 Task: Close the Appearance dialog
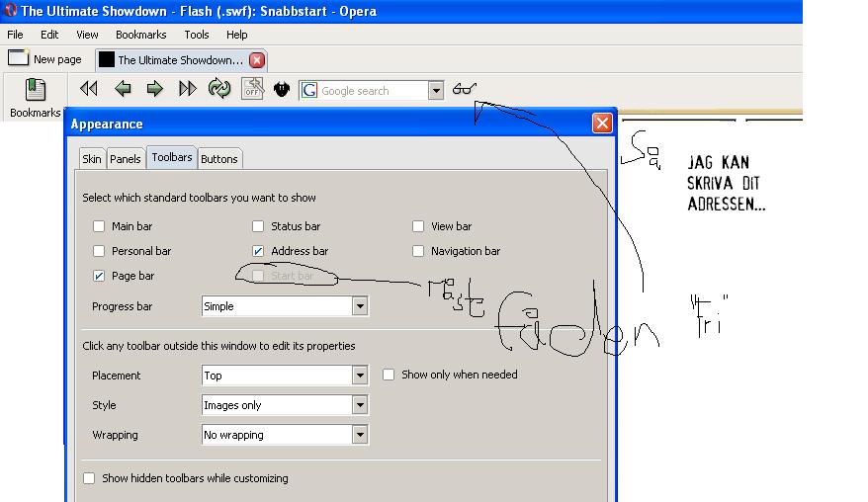tap(602, 123)
